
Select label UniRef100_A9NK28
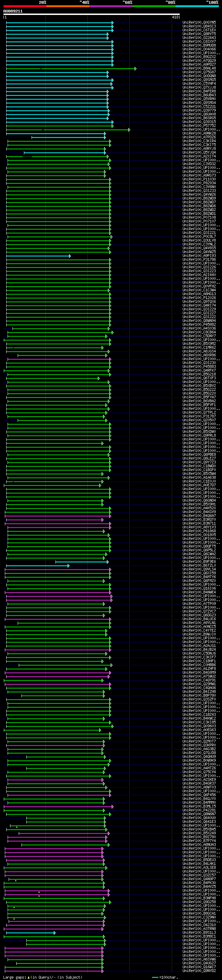point(199,133)
